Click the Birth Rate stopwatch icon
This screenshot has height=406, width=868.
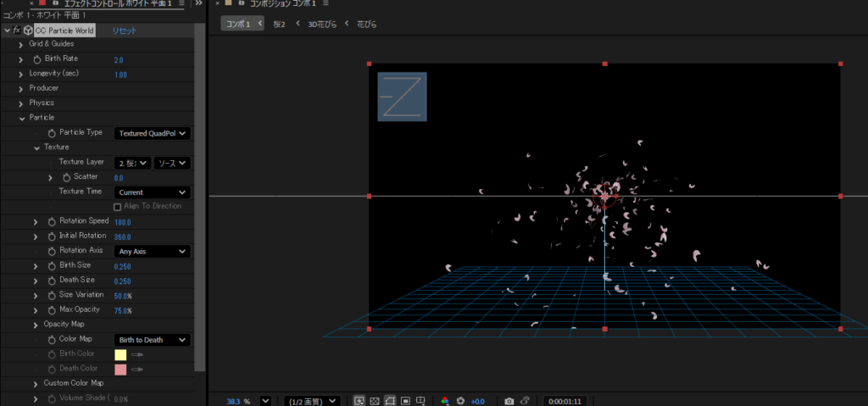(36, 59)
